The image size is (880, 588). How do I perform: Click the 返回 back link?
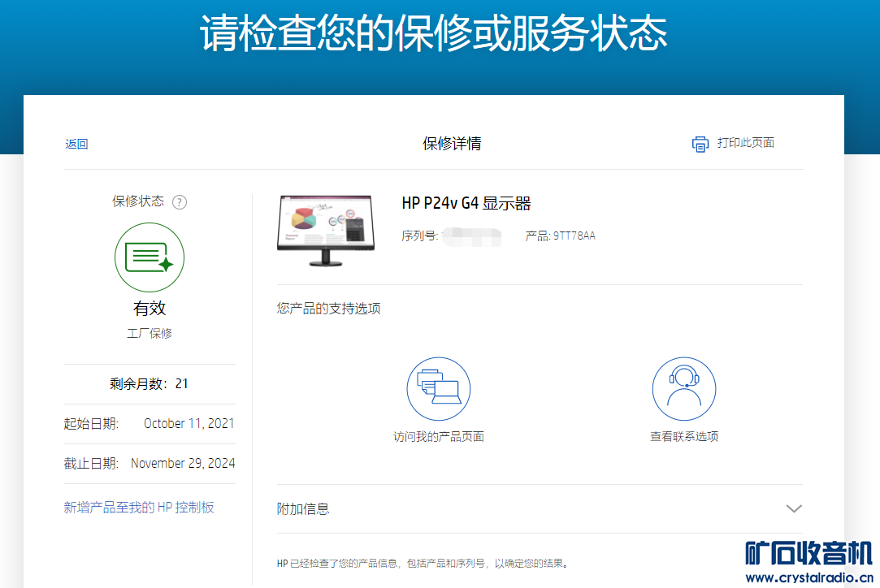point(76,145)
